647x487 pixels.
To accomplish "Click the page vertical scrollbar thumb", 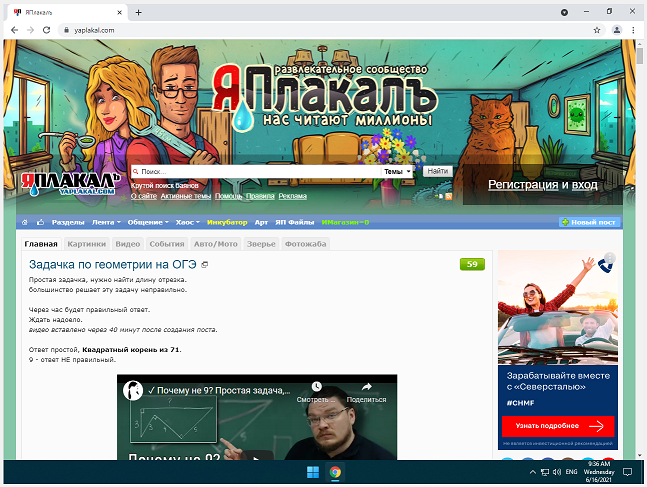I will point(640,55).
